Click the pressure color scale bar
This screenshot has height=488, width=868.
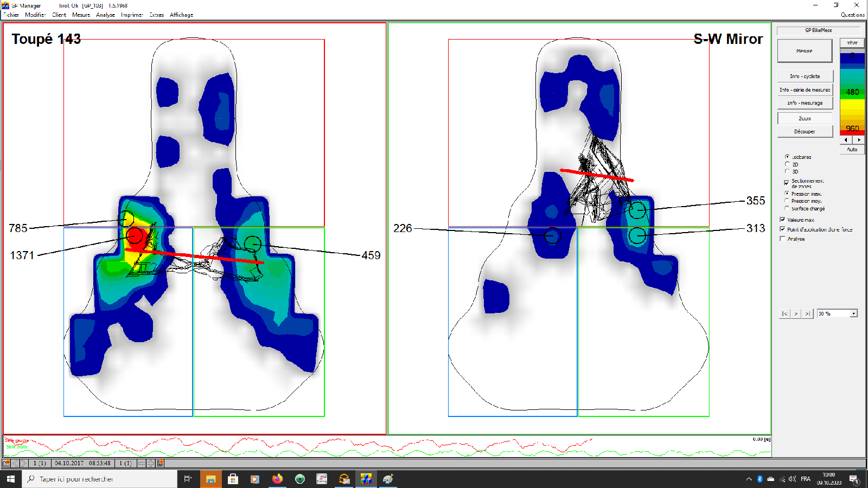tap(852, 92)
